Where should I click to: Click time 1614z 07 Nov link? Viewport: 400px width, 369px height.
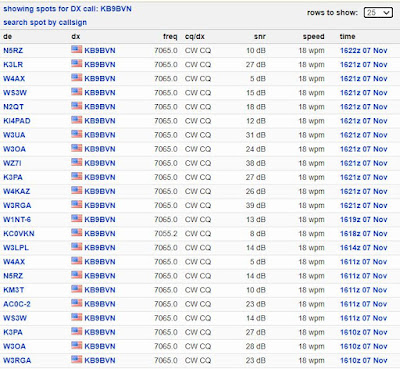pyautogui.click(x=364, y=248)
